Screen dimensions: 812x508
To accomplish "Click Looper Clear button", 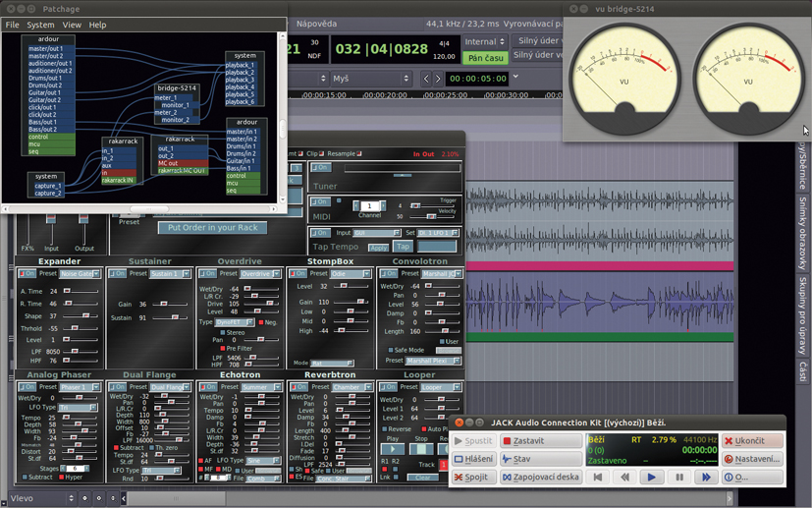I will [422, 478].
